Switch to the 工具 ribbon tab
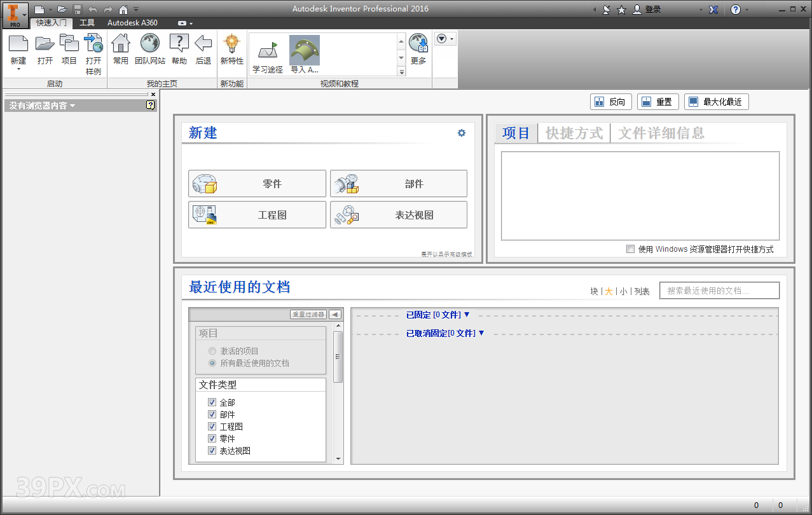812x515 pixels. pos(87,22)
